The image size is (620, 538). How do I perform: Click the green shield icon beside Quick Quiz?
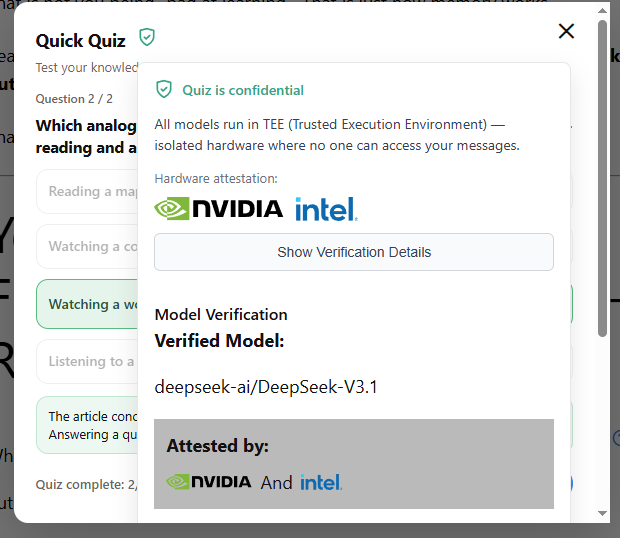pyautogui.click(x=147, y=37)
